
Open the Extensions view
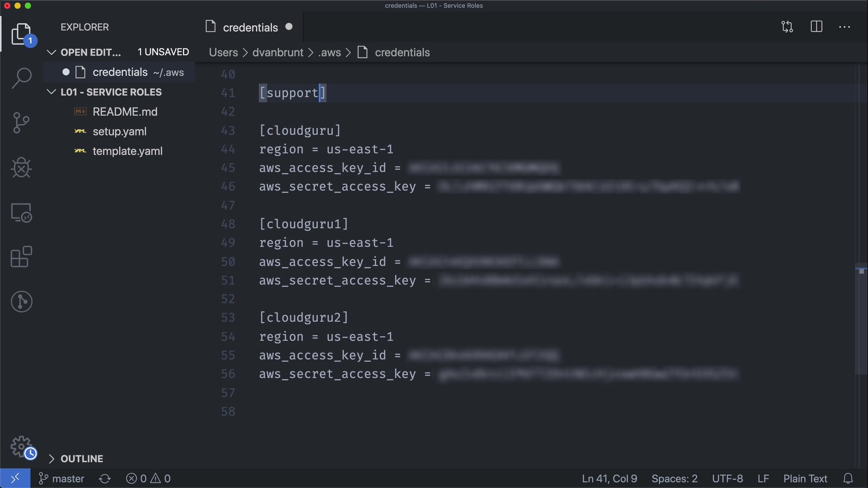point(21,257)
